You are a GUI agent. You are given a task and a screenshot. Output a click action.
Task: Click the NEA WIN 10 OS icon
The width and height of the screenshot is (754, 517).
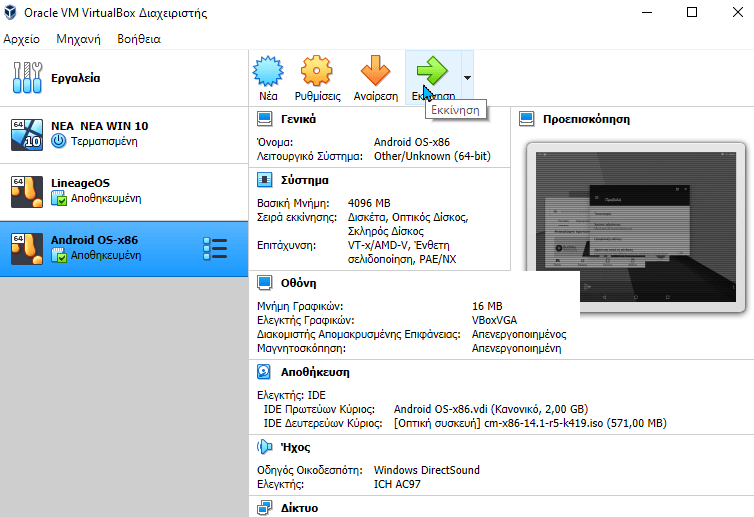[27, 135]
